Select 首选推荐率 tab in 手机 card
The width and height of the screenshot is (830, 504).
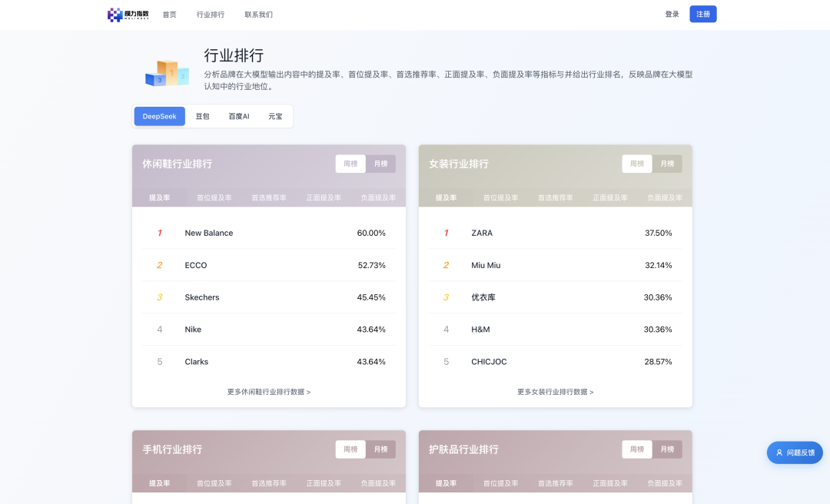click(x=269, y=483)
